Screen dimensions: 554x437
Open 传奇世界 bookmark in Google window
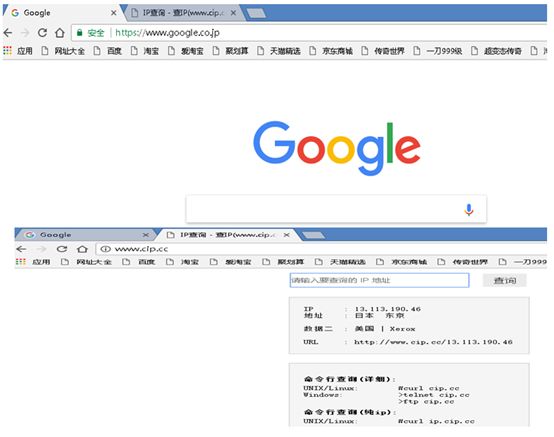[383, 51]
